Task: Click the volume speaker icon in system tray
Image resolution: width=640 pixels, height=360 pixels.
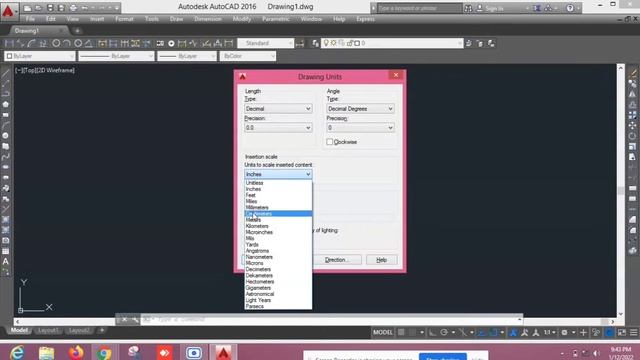Action: (x=596, y=353)
